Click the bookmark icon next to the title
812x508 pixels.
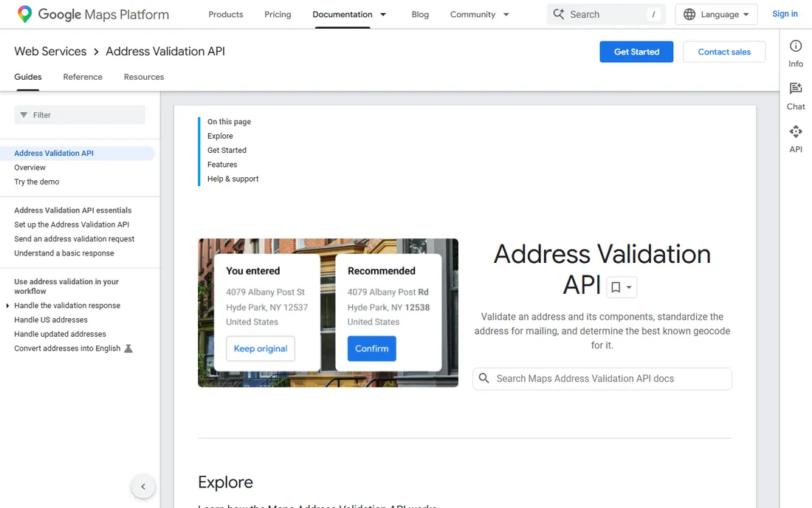(615, 287)
